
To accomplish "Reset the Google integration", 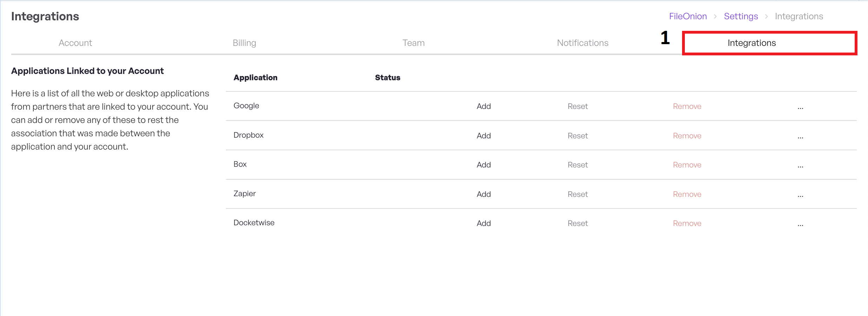I will pyautogui.click(x=577, y=107).
